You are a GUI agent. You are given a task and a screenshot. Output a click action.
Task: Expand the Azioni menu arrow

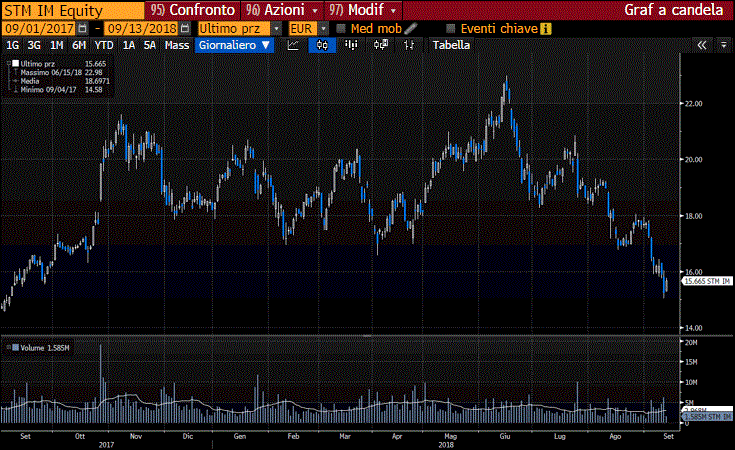[x=315, y=10]
